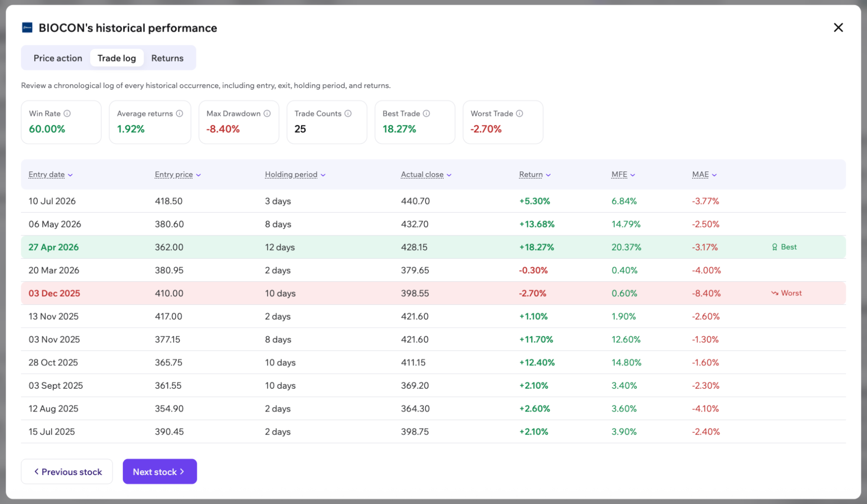867x504 pixels.
Task: Click the -3.77% MAE value
Action: click(706, 201)
